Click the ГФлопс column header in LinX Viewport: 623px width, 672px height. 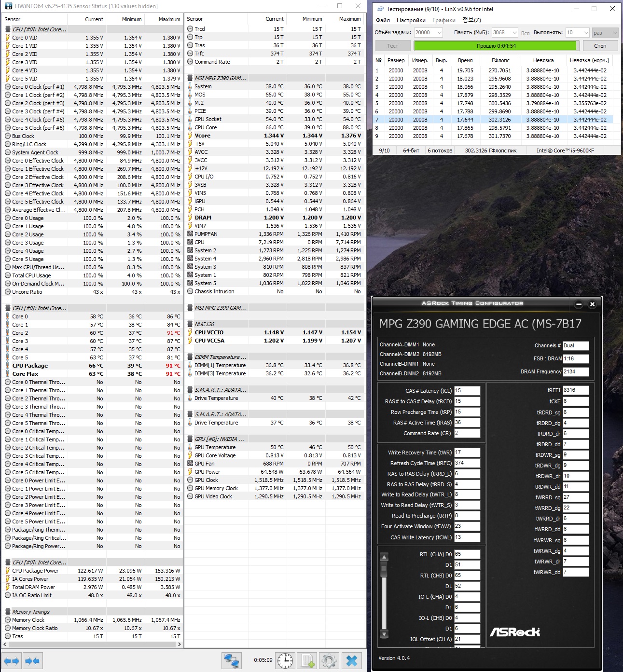(x=500, y=60)
